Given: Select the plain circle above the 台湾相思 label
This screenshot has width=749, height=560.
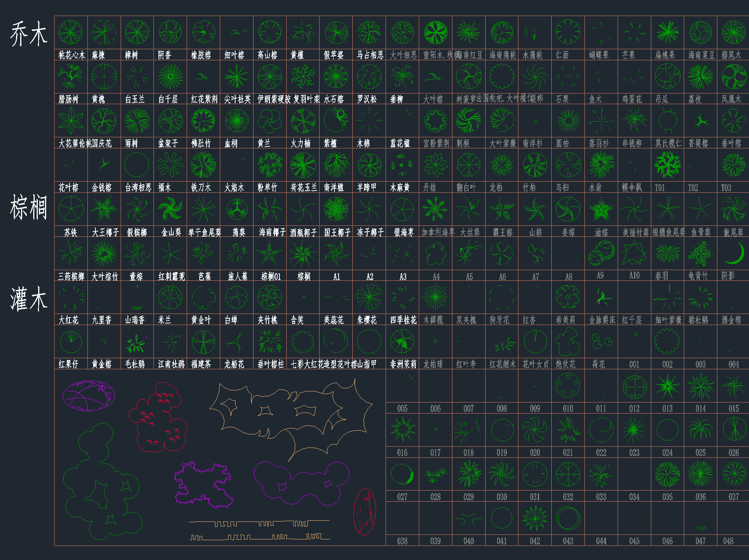Looking at the screenshot, I should 137,165.
